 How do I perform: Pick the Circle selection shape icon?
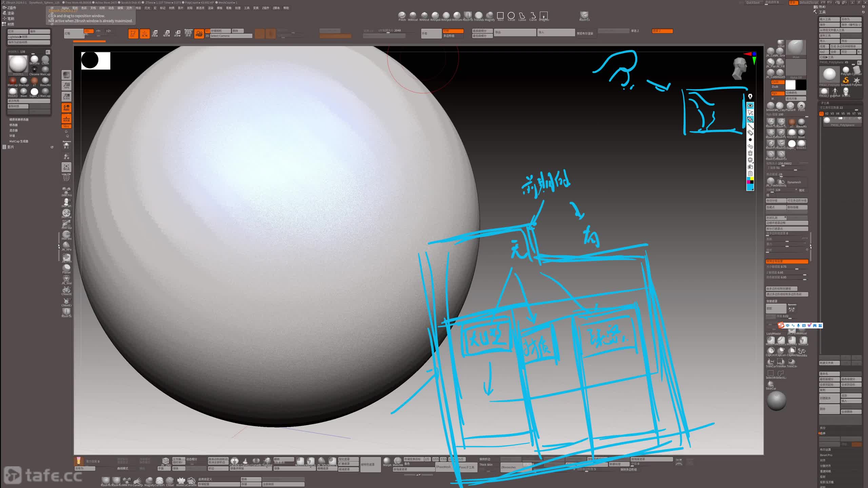[x=511, y=16]
